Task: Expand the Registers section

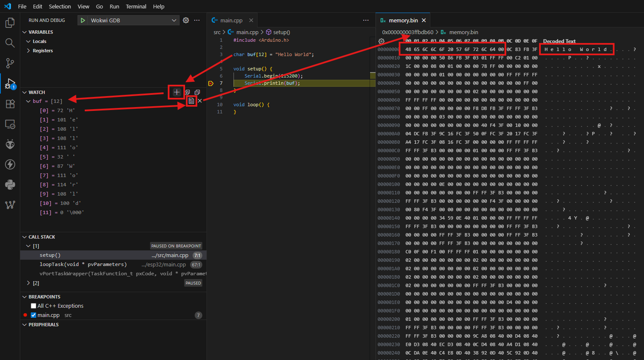Action: 29,51
